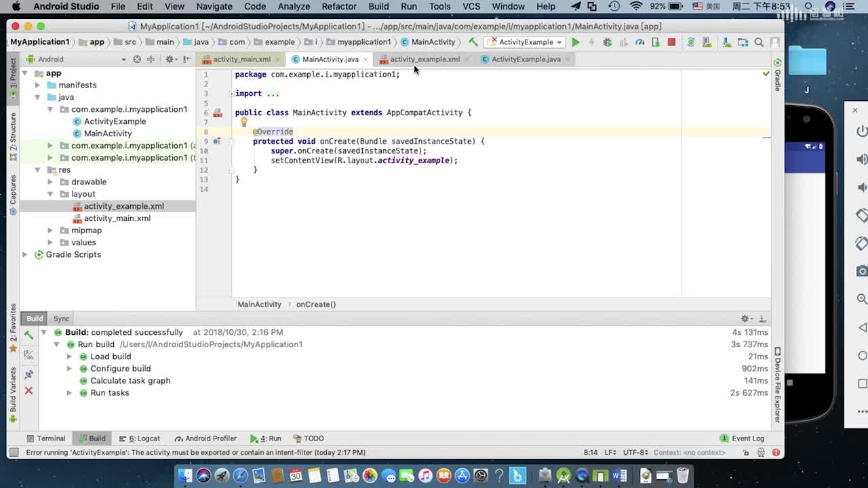Switch to activity_example.xml editor tab

(x=424, y=59)
